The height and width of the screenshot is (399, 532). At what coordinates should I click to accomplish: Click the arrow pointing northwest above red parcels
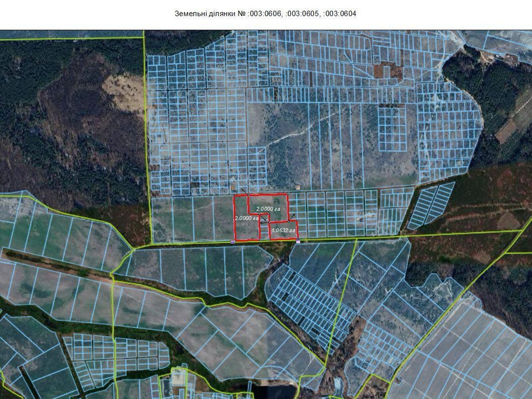click(x=244, y=191)
